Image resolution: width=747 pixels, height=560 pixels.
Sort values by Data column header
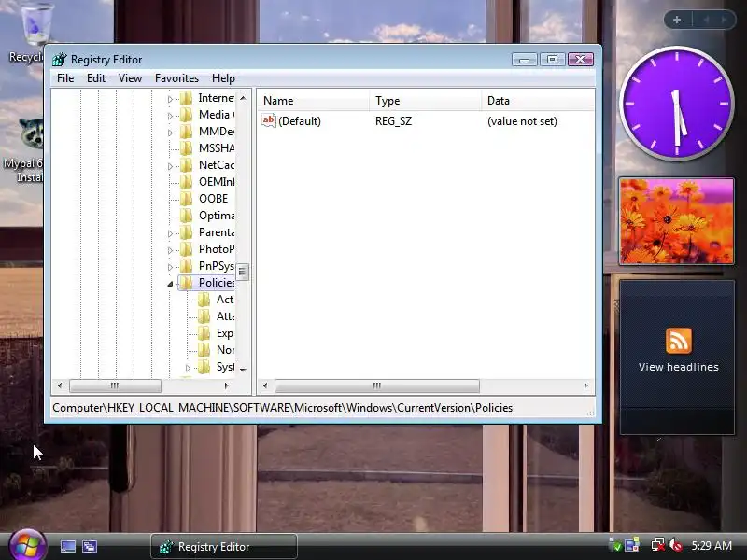point(538,101)
